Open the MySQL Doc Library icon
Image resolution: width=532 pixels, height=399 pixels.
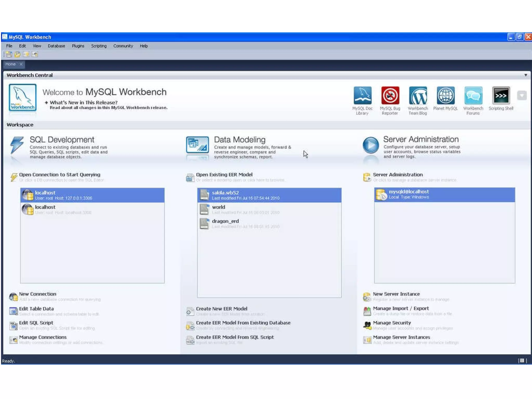click(362, 96)
